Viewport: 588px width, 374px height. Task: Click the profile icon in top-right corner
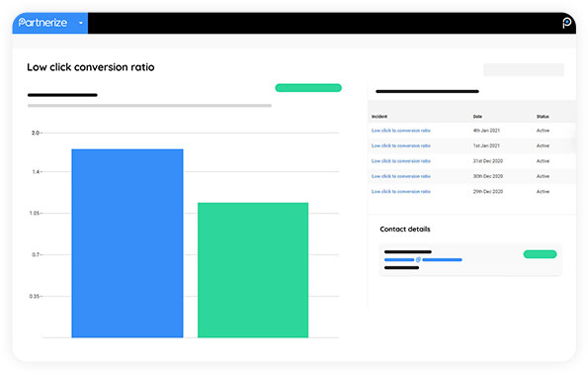(566, 23)
